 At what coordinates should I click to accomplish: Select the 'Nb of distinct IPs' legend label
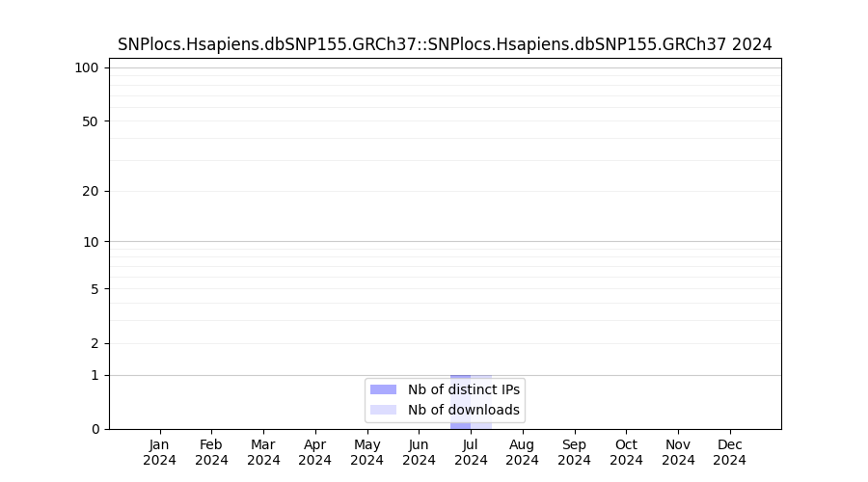click(x=463, y=389)
